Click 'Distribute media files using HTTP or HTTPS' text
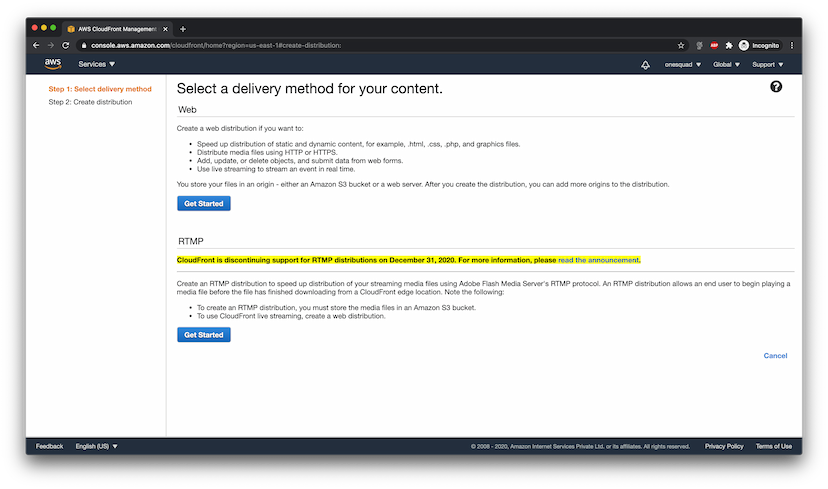The image size is (828, 489). (x=267, y=153)
